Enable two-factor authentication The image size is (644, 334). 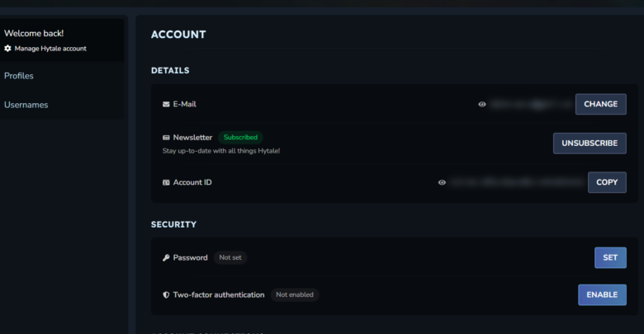(x=601, y=294)
